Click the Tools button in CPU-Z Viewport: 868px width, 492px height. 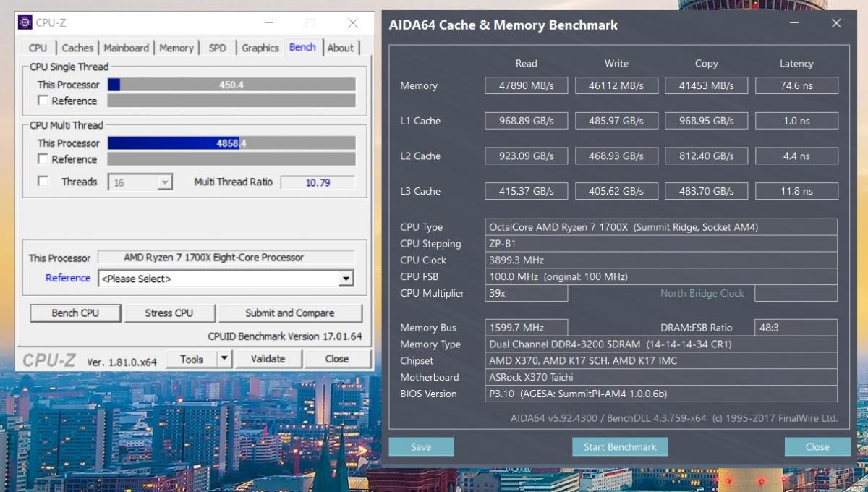pos(192,359)
